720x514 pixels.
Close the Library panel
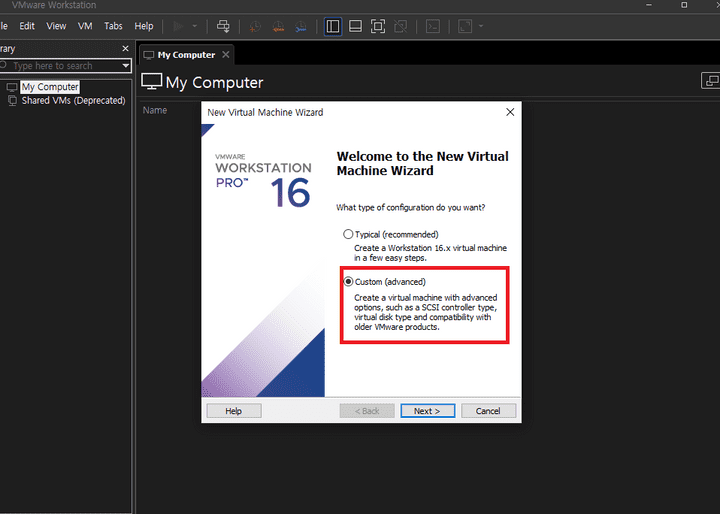125,48
